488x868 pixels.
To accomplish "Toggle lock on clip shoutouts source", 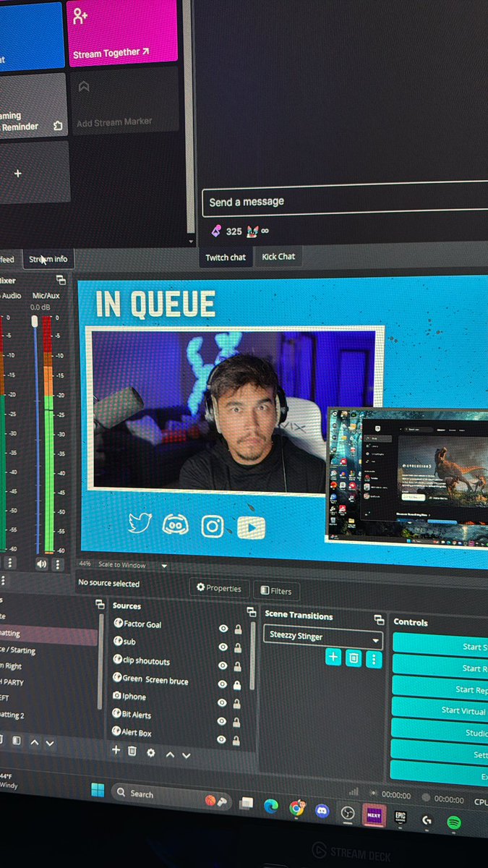I will 238,666.
